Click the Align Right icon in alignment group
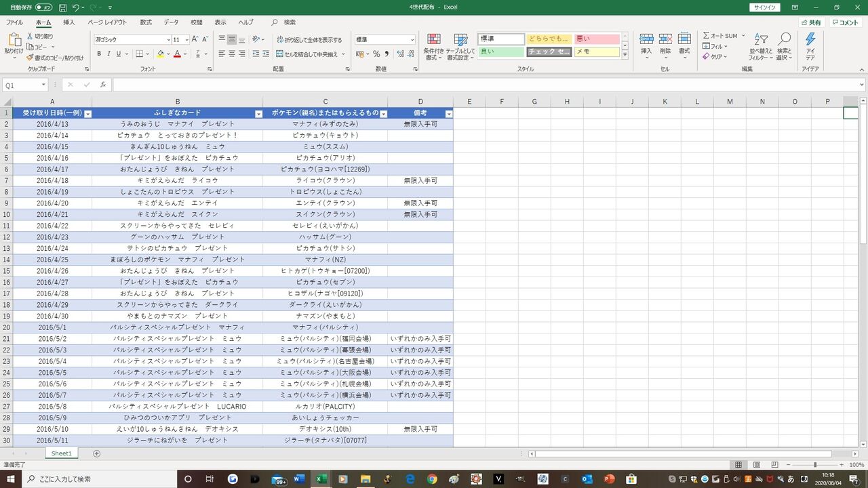868x488 pixels. point(242,54)
